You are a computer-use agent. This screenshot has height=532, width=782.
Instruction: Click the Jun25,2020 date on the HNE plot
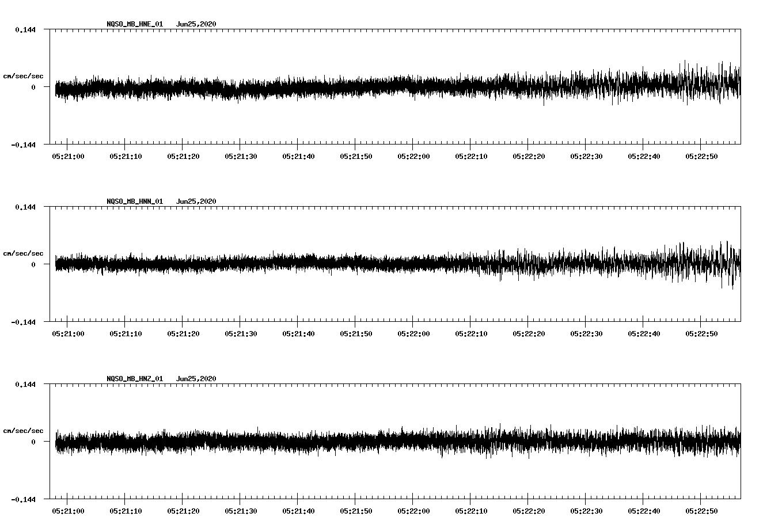(x=196, y=24)
